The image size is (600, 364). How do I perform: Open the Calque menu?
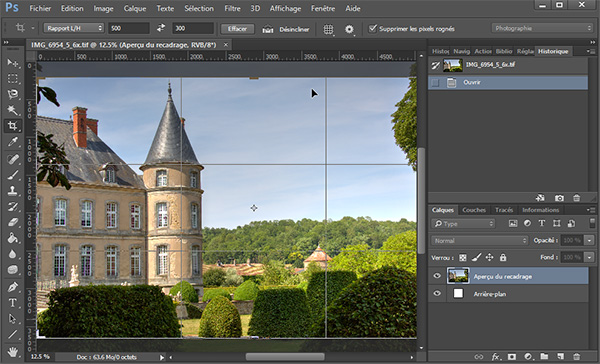(135, 8)
